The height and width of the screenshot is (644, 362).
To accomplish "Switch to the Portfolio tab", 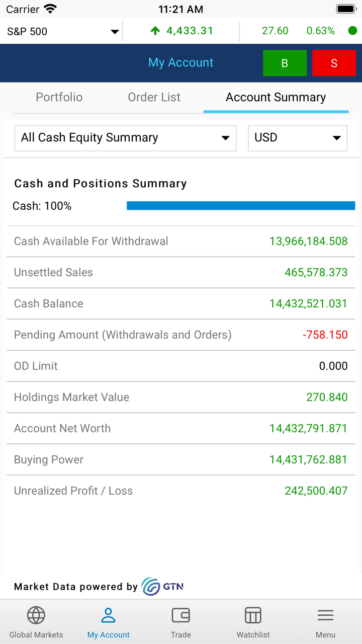I will (x=59, y=97).
